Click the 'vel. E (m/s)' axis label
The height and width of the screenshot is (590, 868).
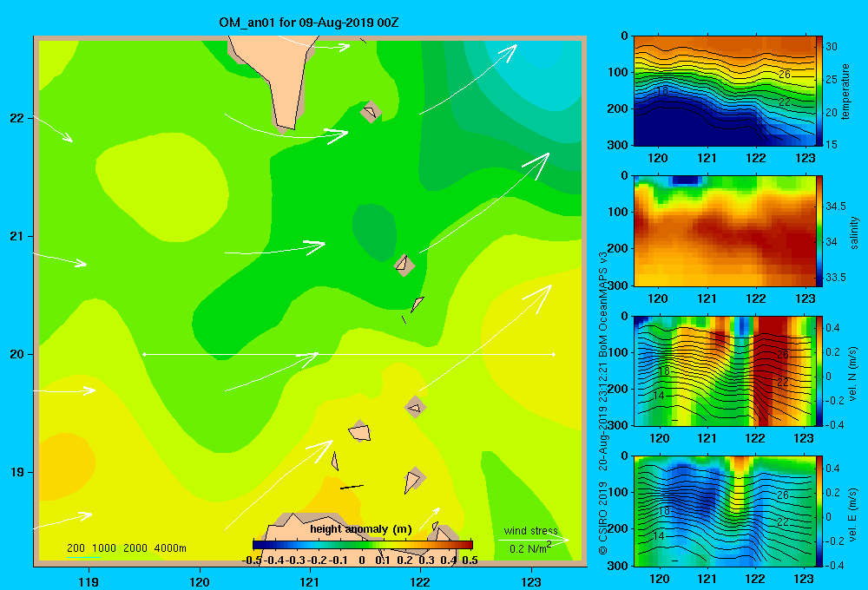[x=853, y=514]
